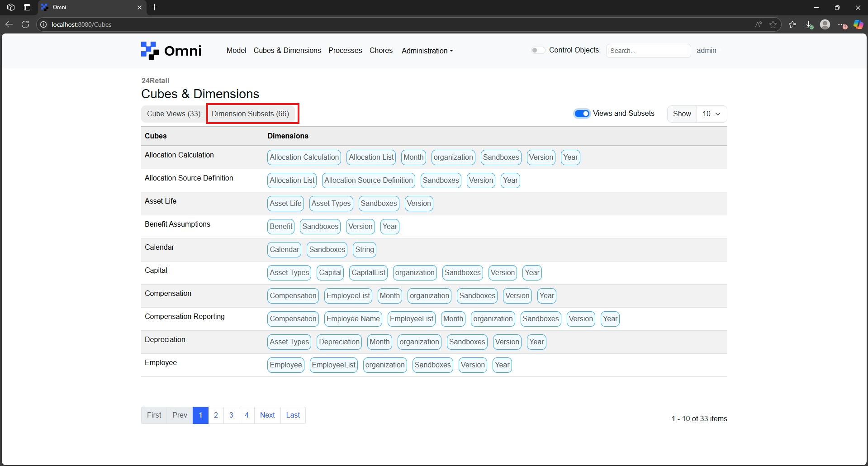868x466 pixels.
Task: Select Asset Types dimension in Asset Life row
Action: tap(331, 204)
